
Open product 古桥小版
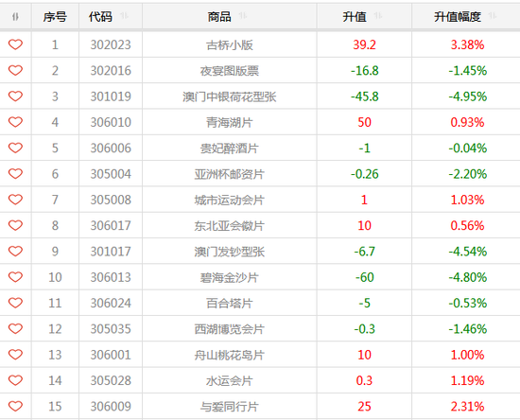click(230, 44)
